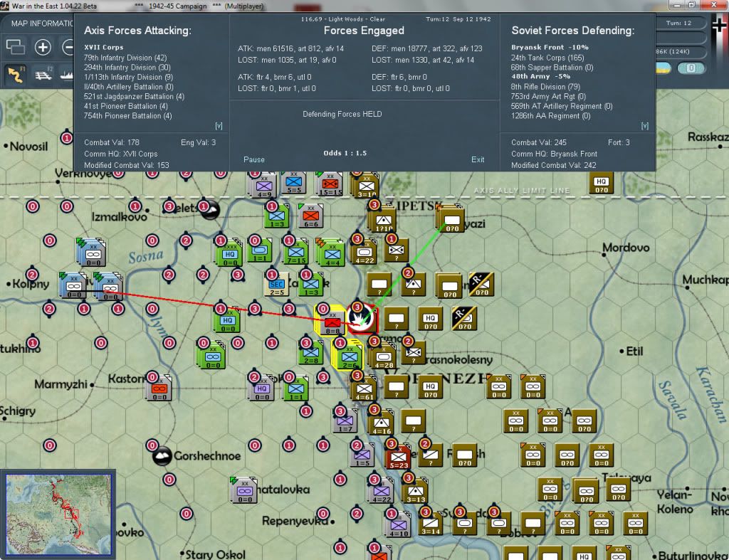Click Odds 1 : 1.5 text
Screen dimensions: 729x560
click(x=345, y=153)
